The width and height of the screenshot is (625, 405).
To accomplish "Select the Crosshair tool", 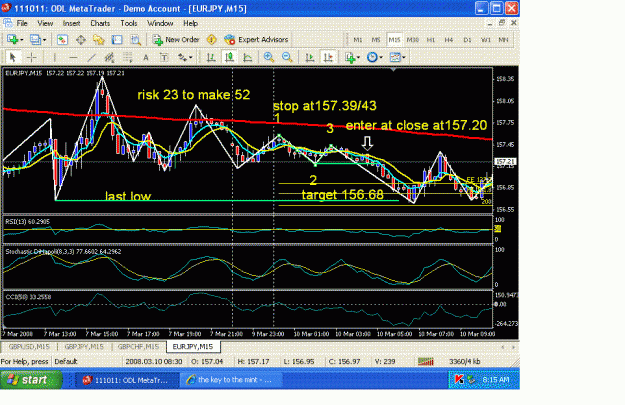I will 31,57.
